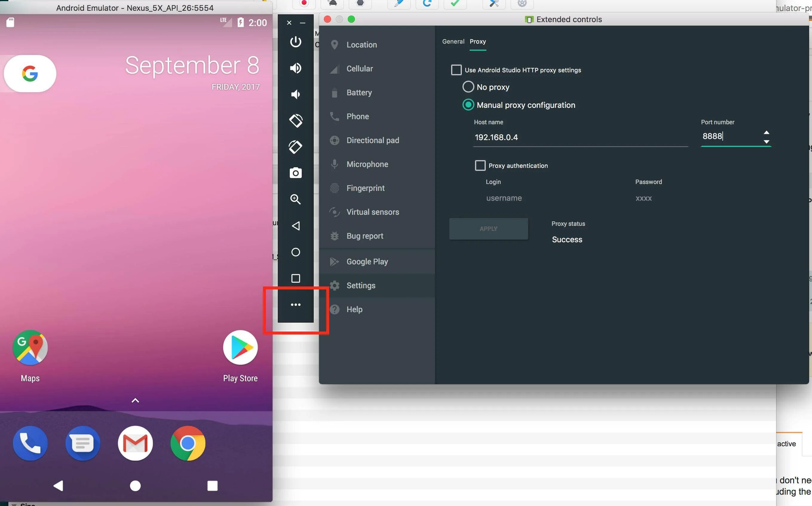
Task: Enable Use Android Studio HTTP proxy settings
Action: point(456,70)
